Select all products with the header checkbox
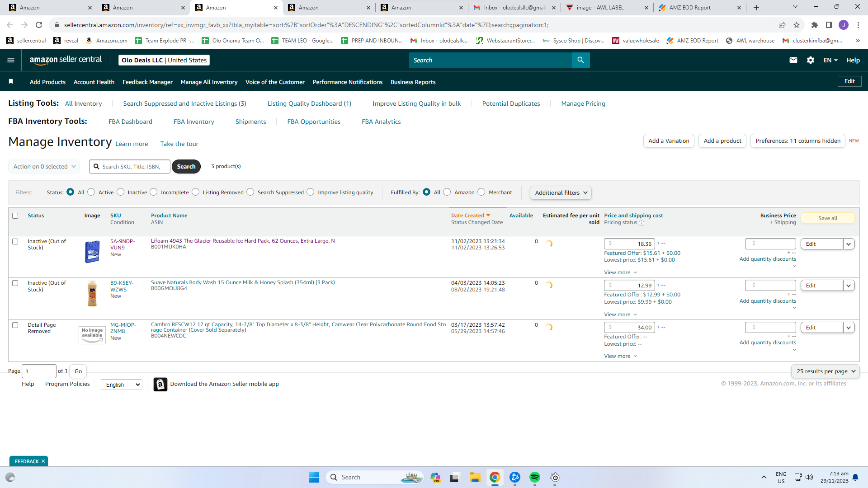Image resolution: width=868 pixels, height=488 pixels. (15, 216)
